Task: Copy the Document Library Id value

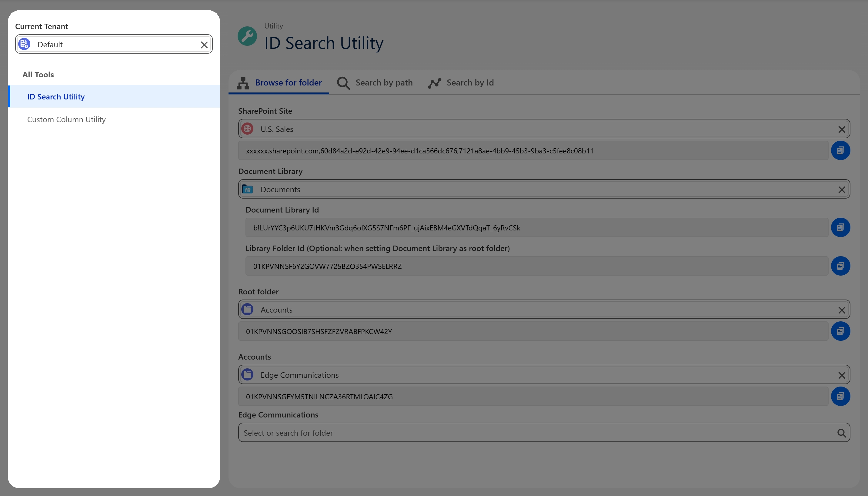Action: 840,228
